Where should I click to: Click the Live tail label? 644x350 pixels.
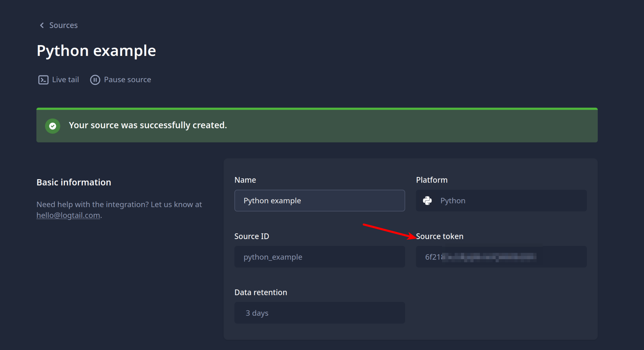click(65, 79)
